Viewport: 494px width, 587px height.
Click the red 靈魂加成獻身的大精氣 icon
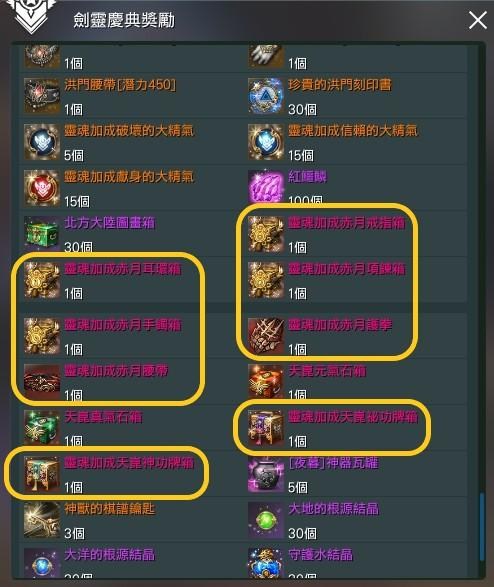(42, 188)
